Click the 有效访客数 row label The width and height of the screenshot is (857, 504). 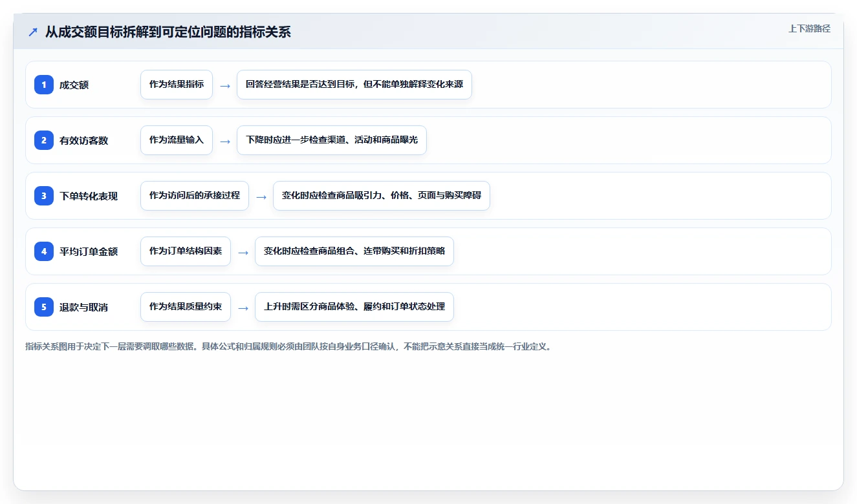[x=84, y=140]
